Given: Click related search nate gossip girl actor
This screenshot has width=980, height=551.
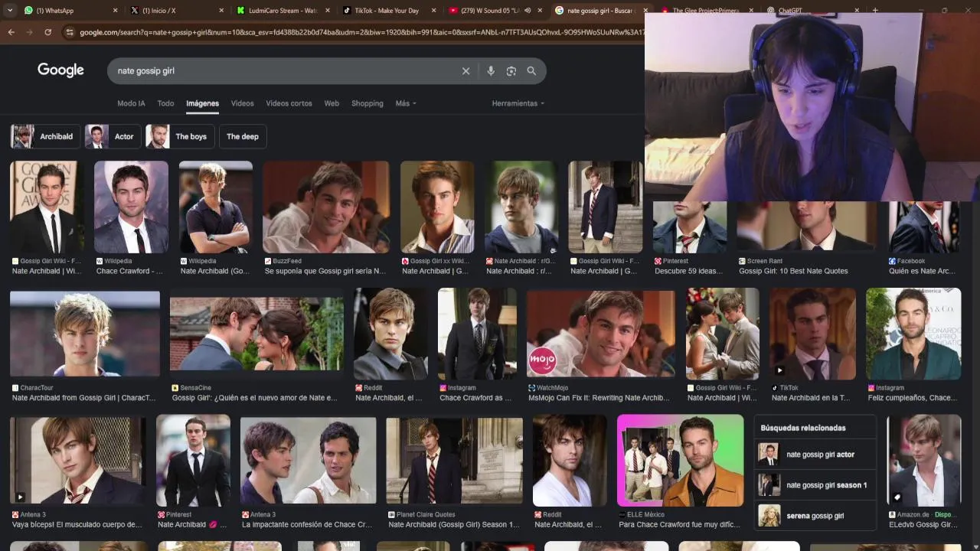Looking at the screenshot, I should coord(815,455).
